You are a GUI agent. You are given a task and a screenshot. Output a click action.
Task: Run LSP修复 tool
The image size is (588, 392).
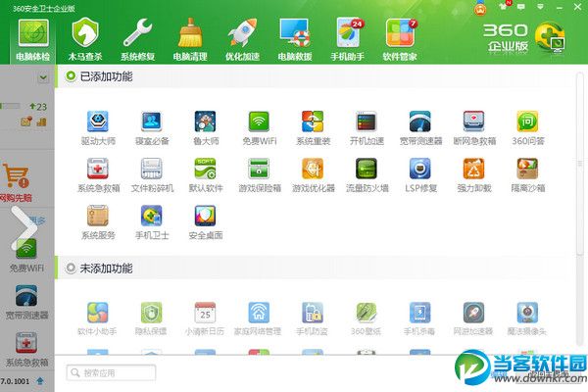pyautogui.click(x=420, y=175)
